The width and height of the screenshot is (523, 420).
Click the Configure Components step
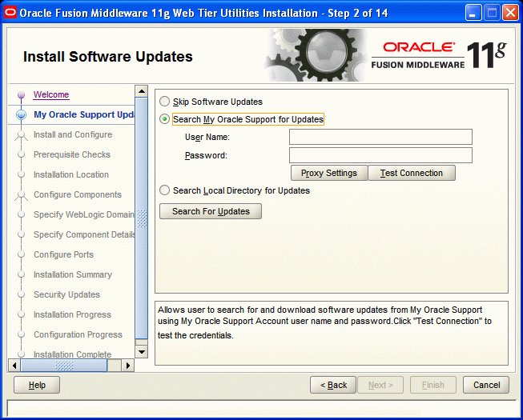coord(78,194)
